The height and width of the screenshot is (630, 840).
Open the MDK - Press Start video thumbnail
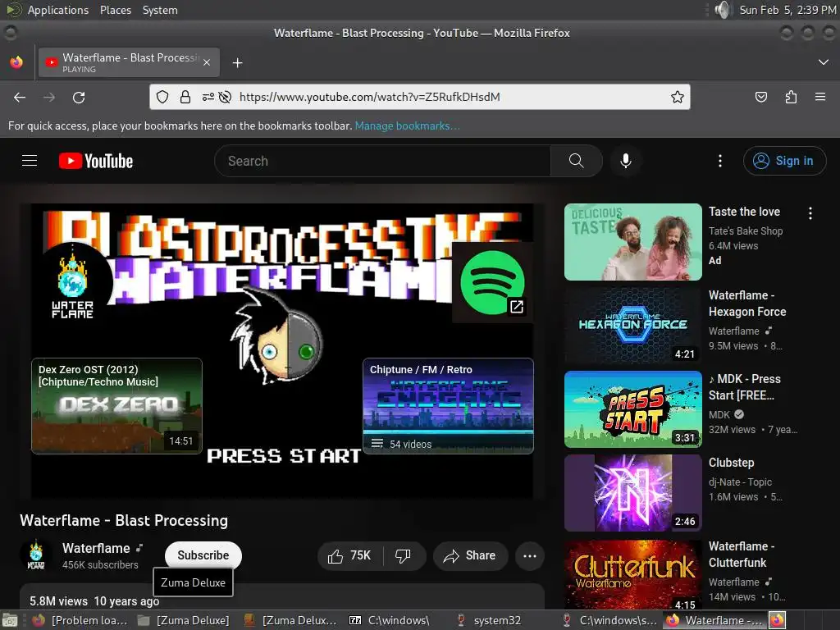(x=632, y=409)
